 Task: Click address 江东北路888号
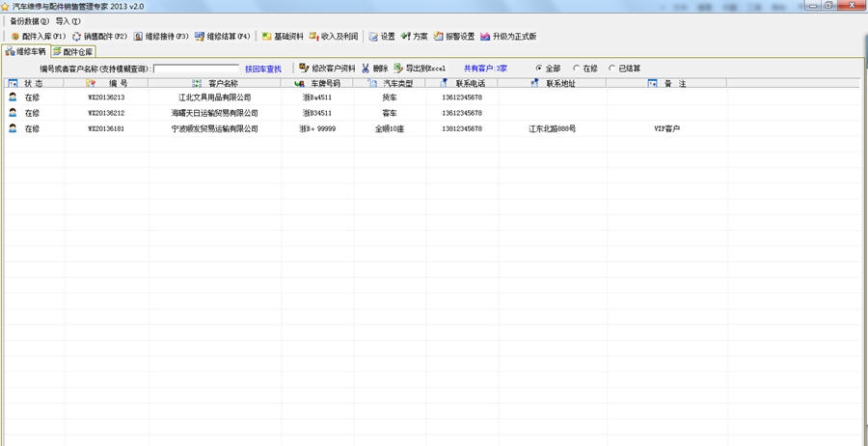[552, 128]
